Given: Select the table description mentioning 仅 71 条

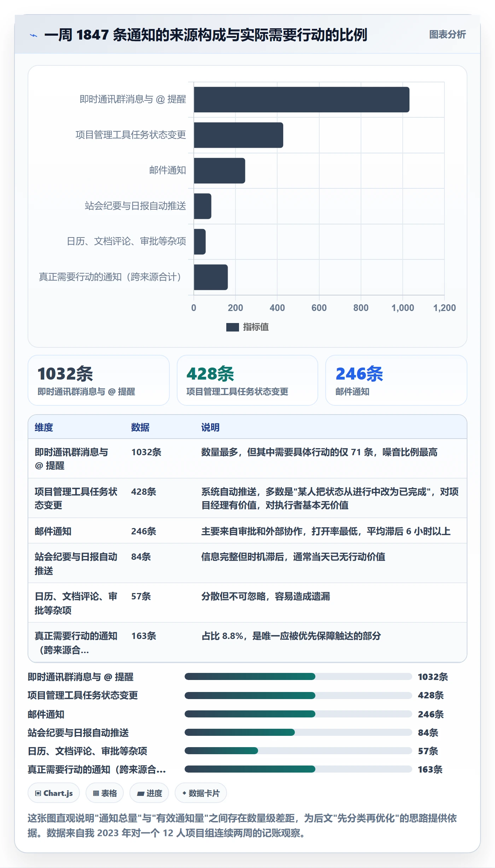Looking at the screenshot, I should click(x=319, y=452).
